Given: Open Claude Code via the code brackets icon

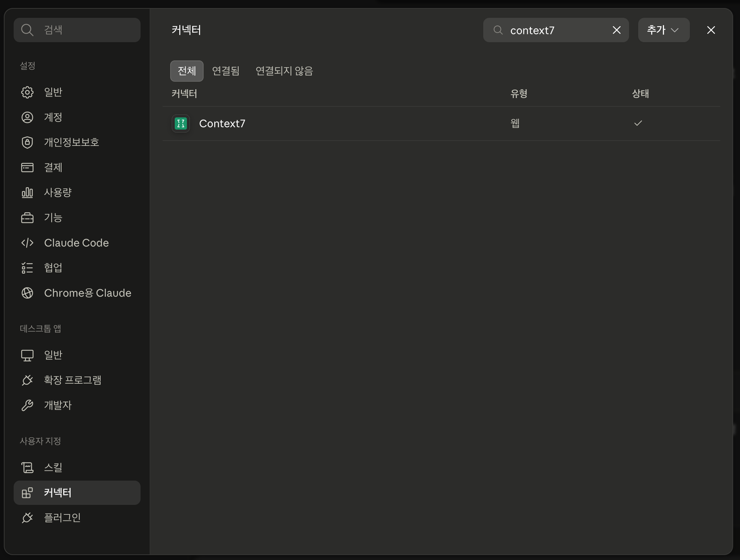Looking at the screenshot, I should pos(27,243).
